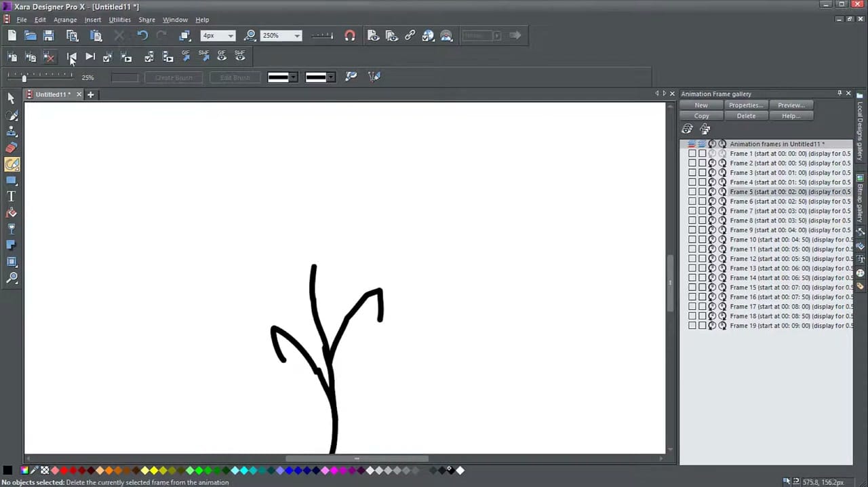Click the New button in Frame gallery
Image resolution: width=868 pixels, height=487 pixels.
(701, 105)
